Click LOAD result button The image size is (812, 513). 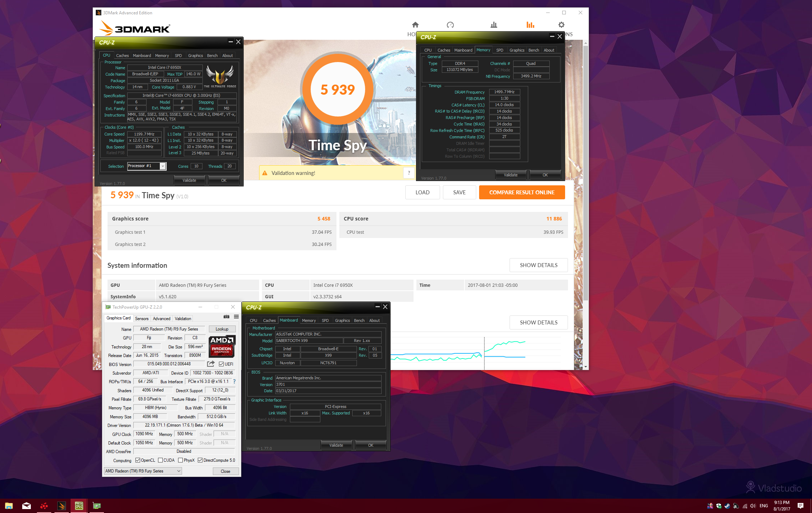pyautogui.click(x=422, y=192)
